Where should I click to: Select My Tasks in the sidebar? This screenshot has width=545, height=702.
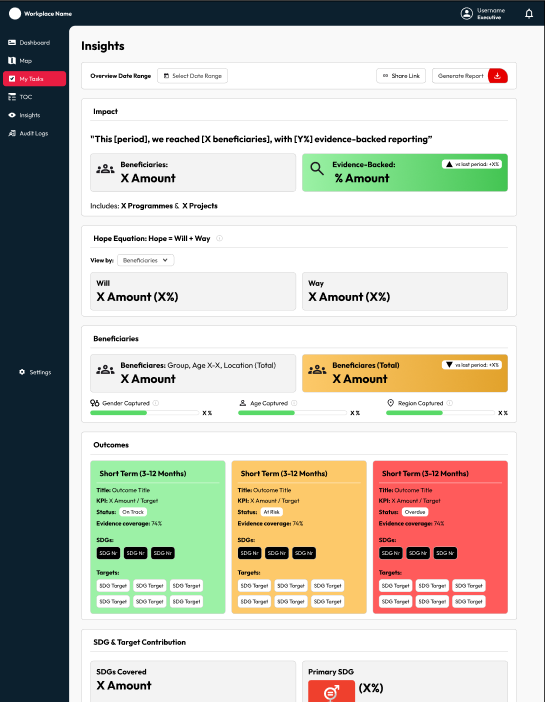[x=34, y=79]
